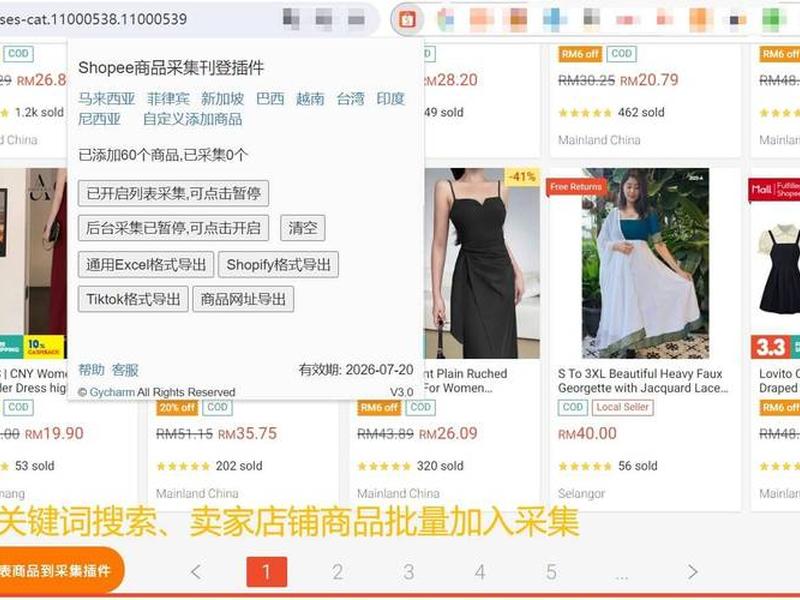800x600 pixels.
Task: Go to previous page arrow
Action: [196, 572]
